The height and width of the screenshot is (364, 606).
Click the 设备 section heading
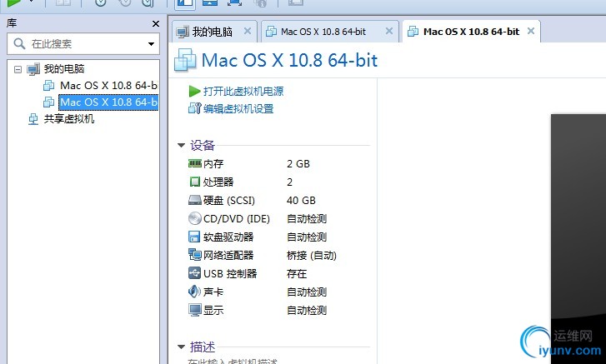click(x=203, y=146)
